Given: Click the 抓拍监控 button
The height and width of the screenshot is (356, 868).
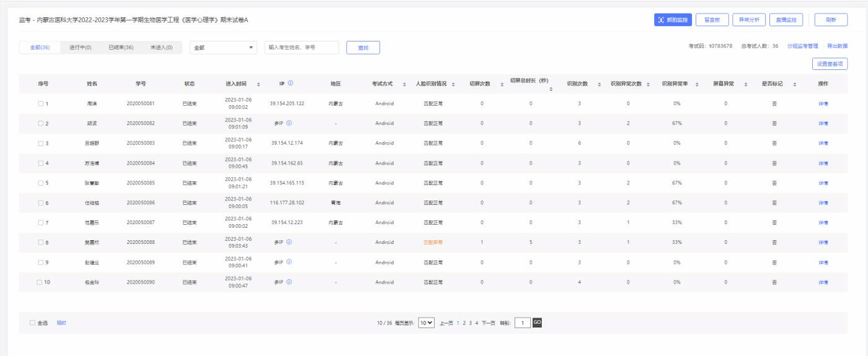Looking at the screenshot, I should coord(673,20).
